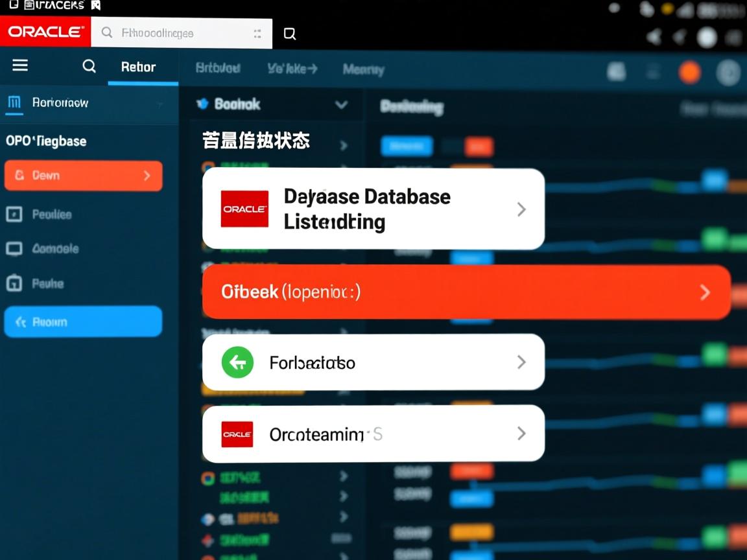Open the hamburger navigation menu
The width and height of the screenshot is (747, 560).
pyautogui.click(x=19, y=65)
